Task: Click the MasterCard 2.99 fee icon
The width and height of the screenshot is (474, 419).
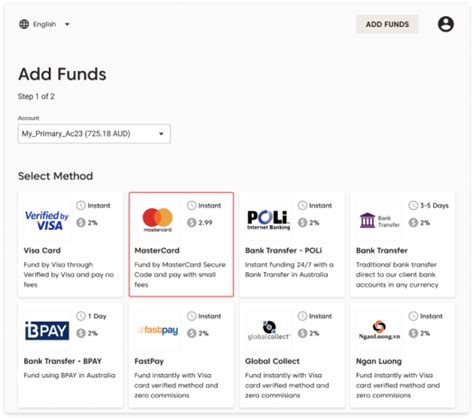Action: pyautogui.click(x=192, y=222)
